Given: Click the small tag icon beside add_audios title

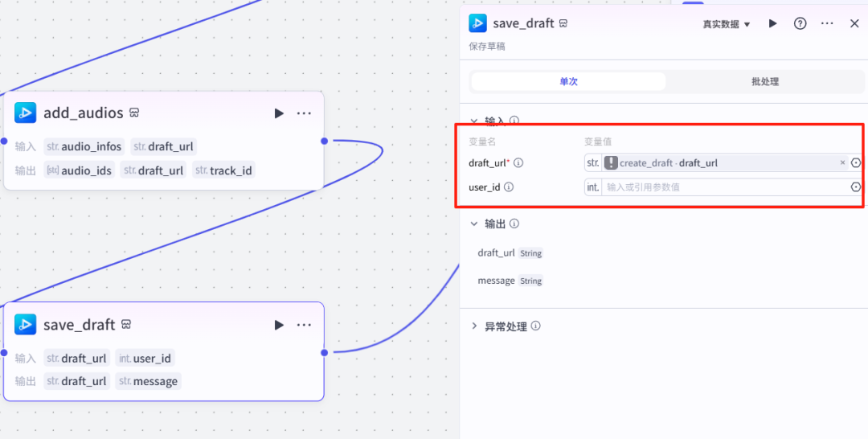Looking at the screenshot, I should coord(134,113).
